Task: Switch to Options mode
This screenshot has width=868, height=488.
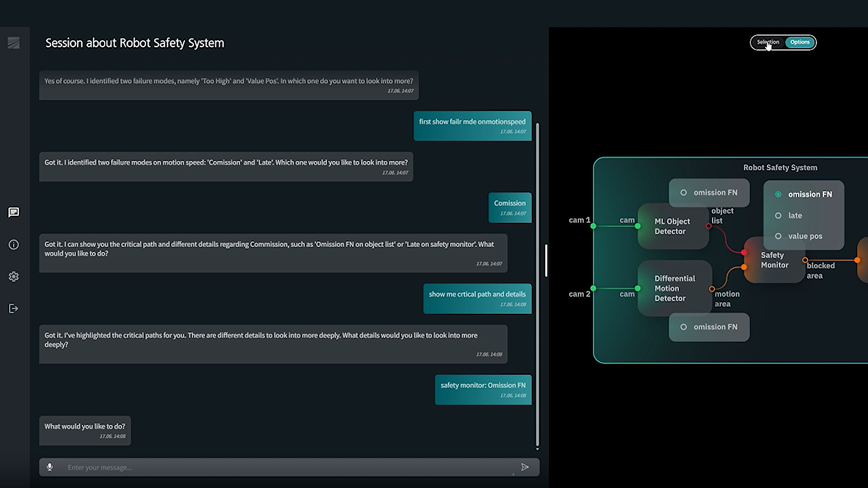Action: pyautogui.click(x=800, y=42)
